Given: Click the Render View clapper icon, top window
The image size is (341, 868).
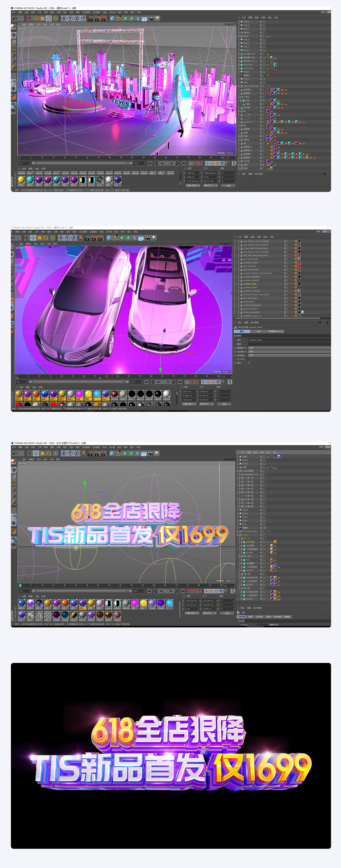Looking at the screenshot, I should [91, 18].
